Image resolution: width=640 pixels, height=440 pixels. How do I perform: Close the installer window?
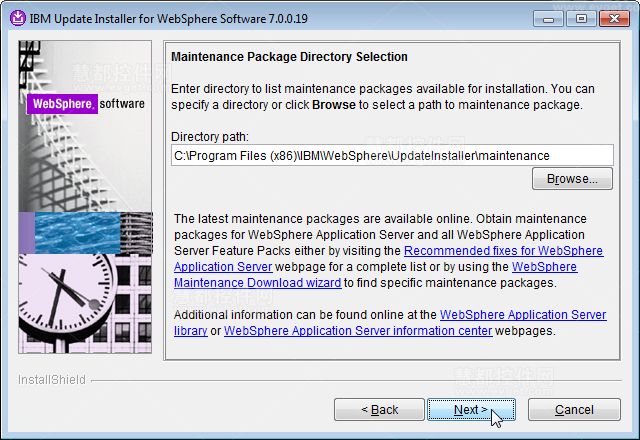614,19
